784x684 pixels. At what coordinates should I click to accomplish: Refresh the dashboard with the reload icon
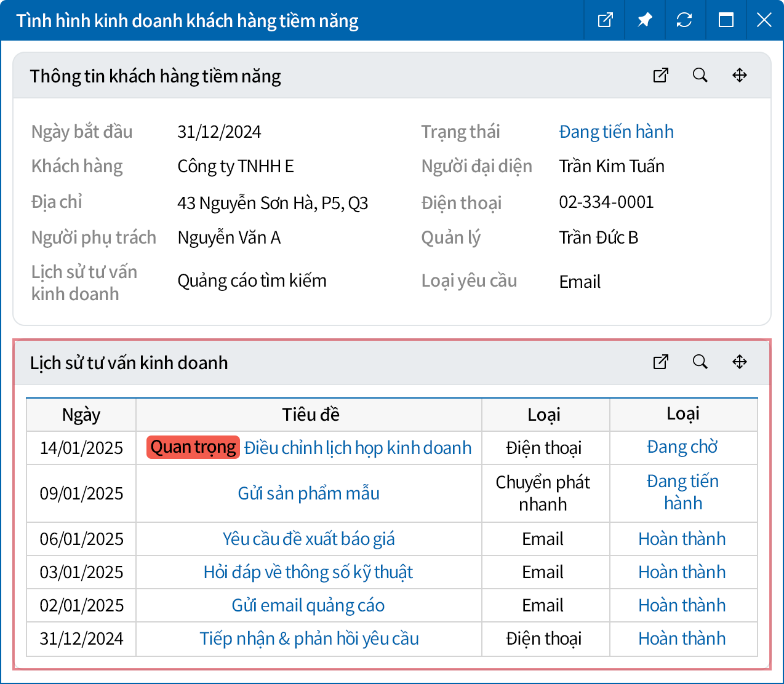(684, 20)
